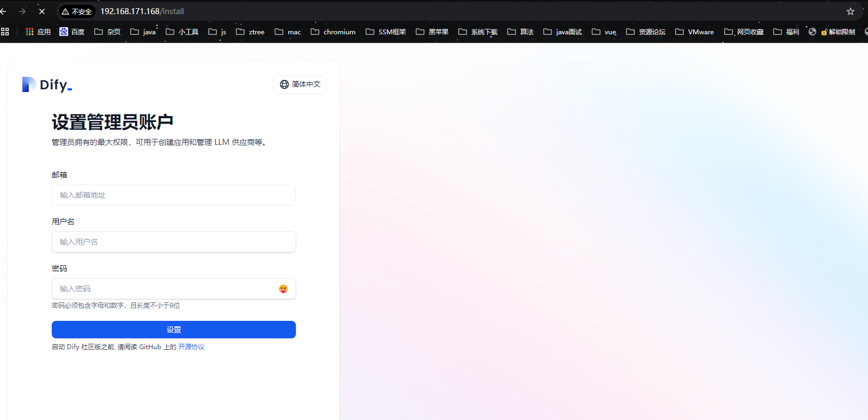
Task: Open the 福利 bookmark folder
Action: 786,32
